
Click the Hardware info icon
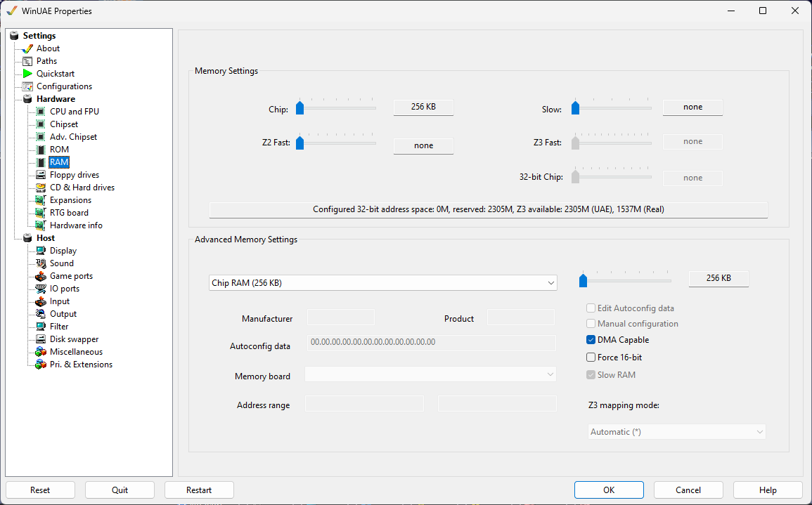point(40,225)
